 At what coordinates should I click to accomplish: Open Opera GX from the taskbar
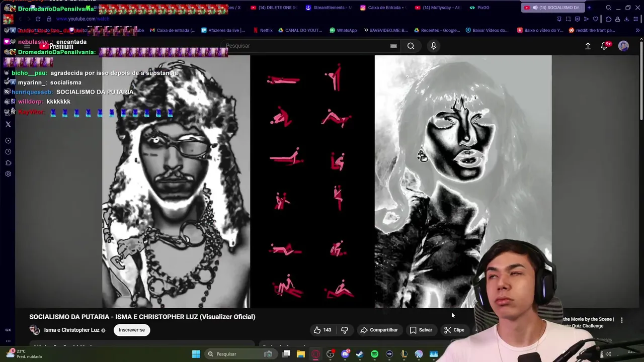pyautogui.click(x=315, y=354)
